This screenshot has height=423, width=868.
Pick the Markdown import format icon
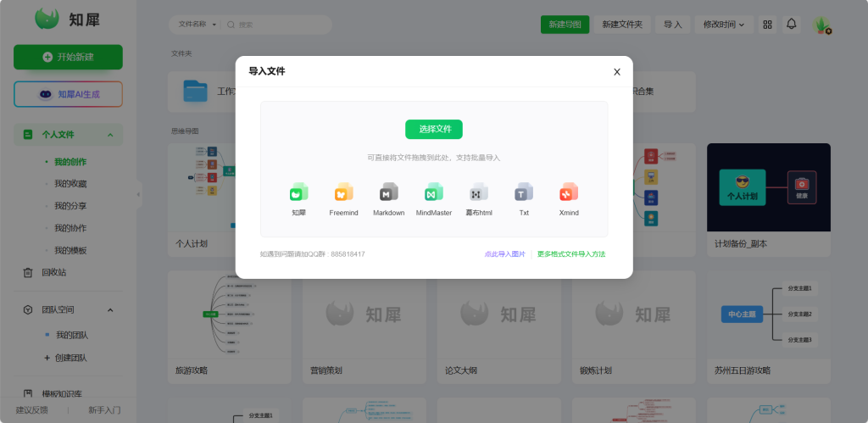pos(388,192)
